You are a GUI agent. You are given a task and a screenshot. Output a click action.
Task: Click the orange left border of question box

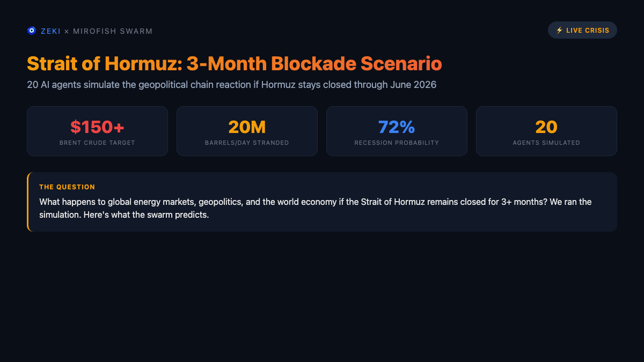pyautogui.click(x=28, y=202)
